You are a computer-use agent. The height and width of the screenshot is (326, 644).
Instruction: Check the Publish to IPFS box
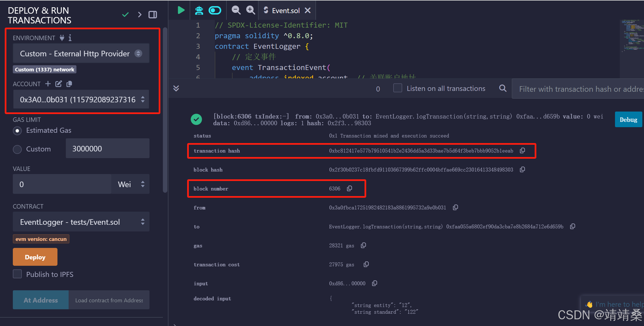coord(17,274)
